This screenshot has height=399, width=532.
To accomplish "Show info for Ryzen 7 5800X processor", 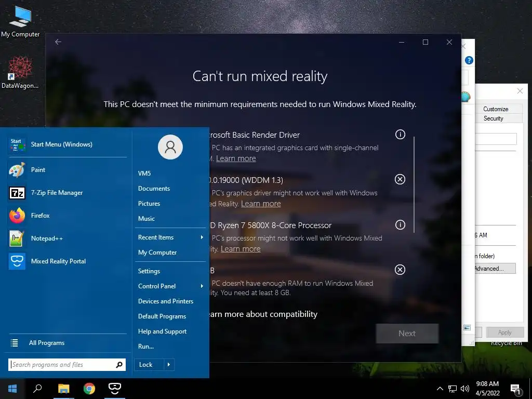I will click(400, 224).
